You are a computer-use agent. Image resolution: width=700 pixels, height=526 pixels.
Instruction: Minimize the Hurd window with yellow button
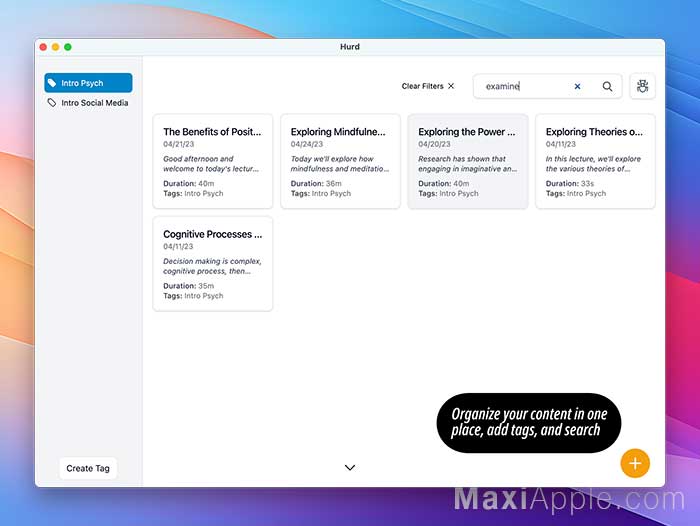click(55, 47)
